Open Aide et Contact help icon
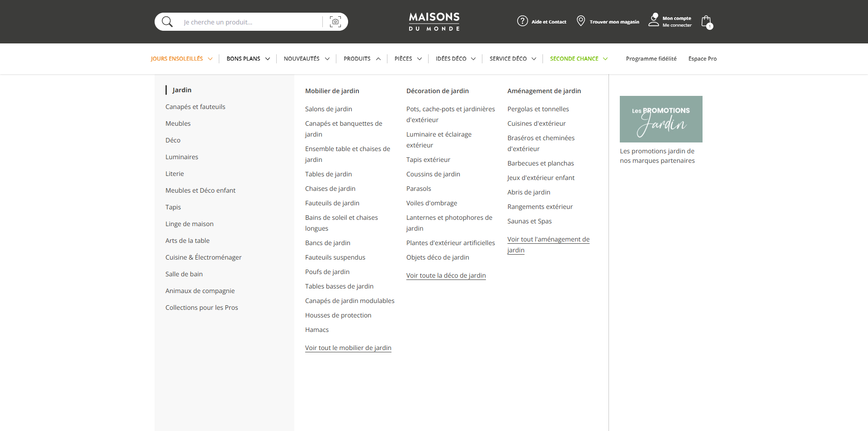 [x=523, y=21]
